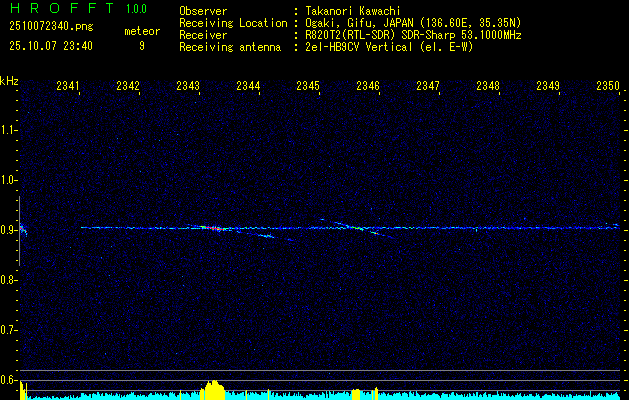Click the meteor label
The height and width of the screenshot is (400, 629).
coord(142,31)
